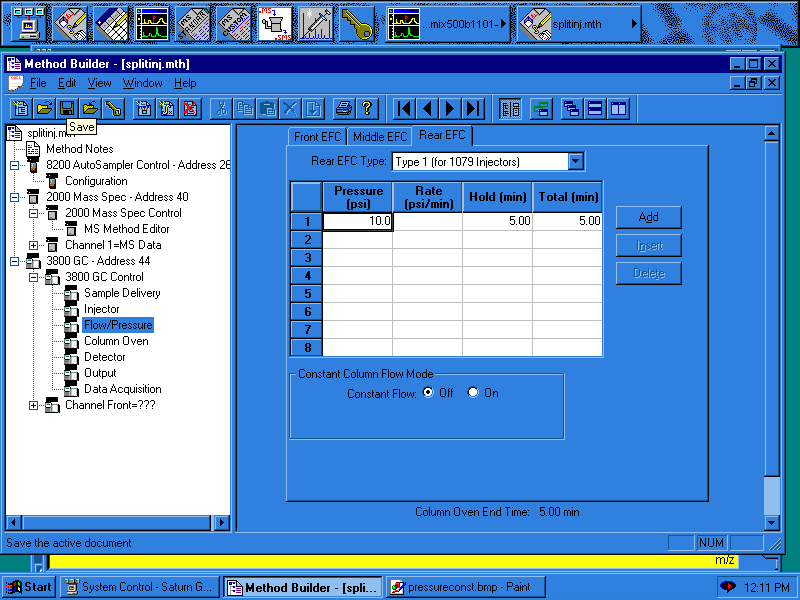This screenshot has height=600, width=800.
Task: Open the ...mix500b1101 quick link arrow menu
Action: pyautogui.click(x=503, y=23)
